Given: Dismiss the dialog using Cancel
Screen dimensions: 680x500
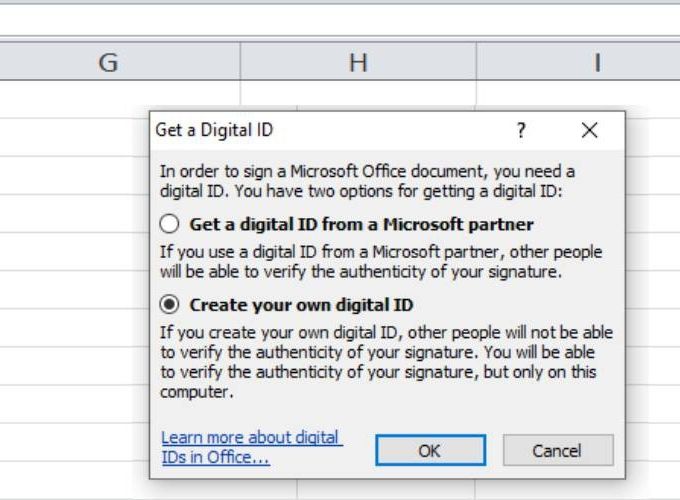Looking at the screenshot, I should coord(558,451).
